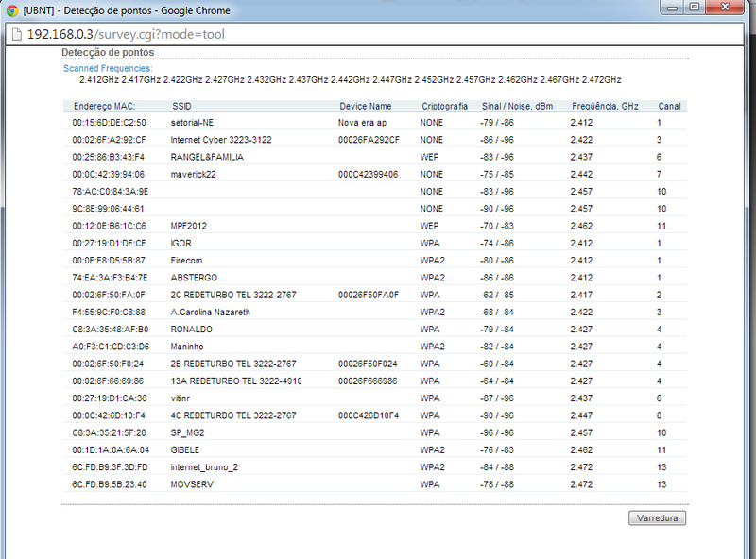Select the Internet Cyber 3223-3122 SSID
Image resolution: width=756 pixels, height=559 pixels.
[x=221, y=140]
